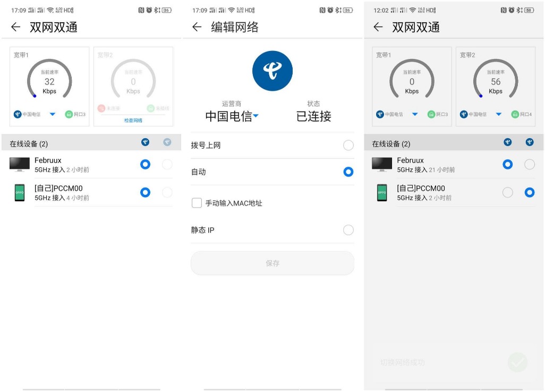Expand 宽带1 carrier dropdown arrow on 17:09 screen
Image resolution: width=545 pixels, height=392 pixels.
click(x=53, y=114)
